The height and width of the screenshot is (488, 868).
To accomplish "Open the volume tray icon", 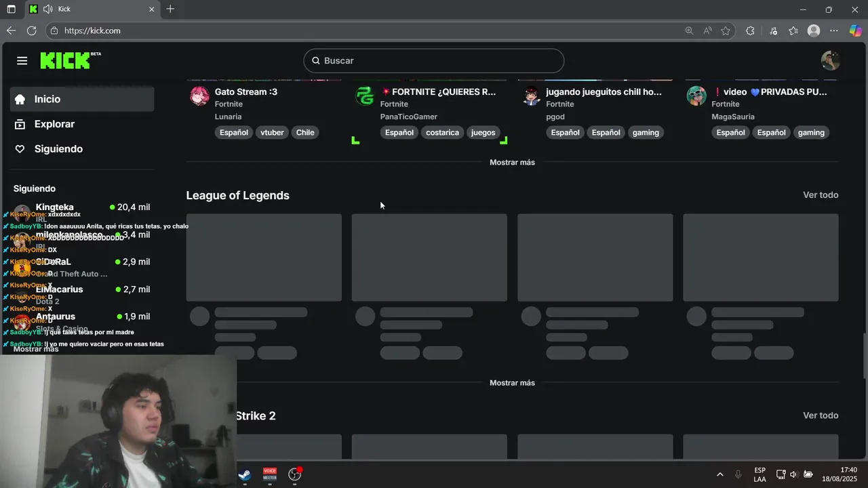I will [793, 474].
